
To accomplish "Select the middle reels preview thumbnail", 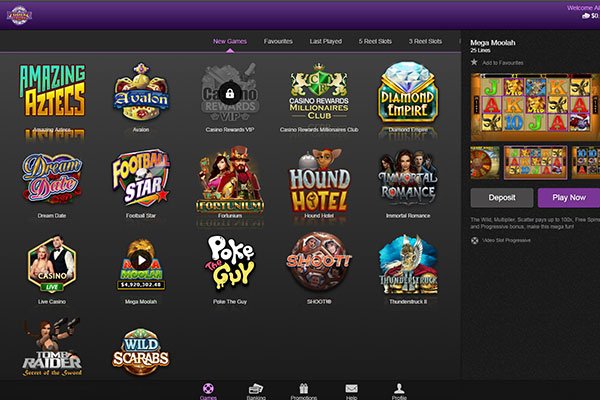I will pos(535,162).
